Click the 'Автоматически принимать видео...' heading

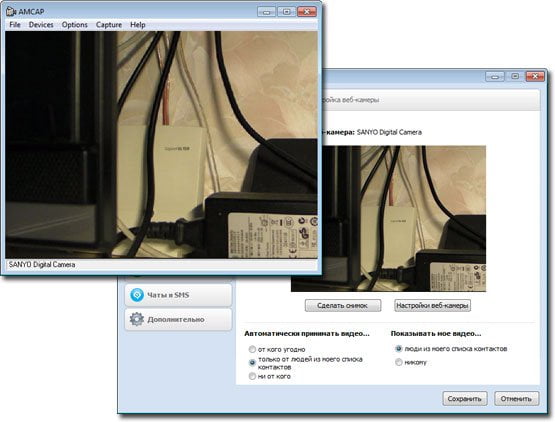[307, 333]
